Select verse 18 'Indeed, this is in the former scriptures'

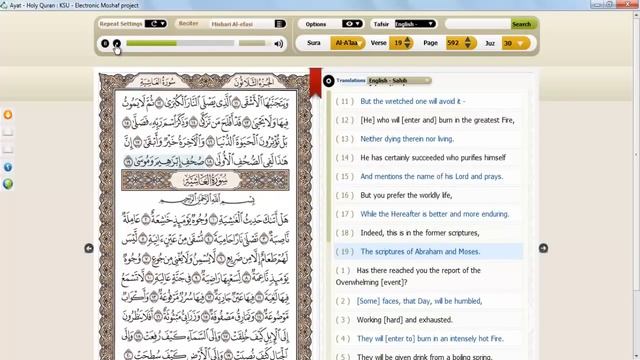[428, 233]
